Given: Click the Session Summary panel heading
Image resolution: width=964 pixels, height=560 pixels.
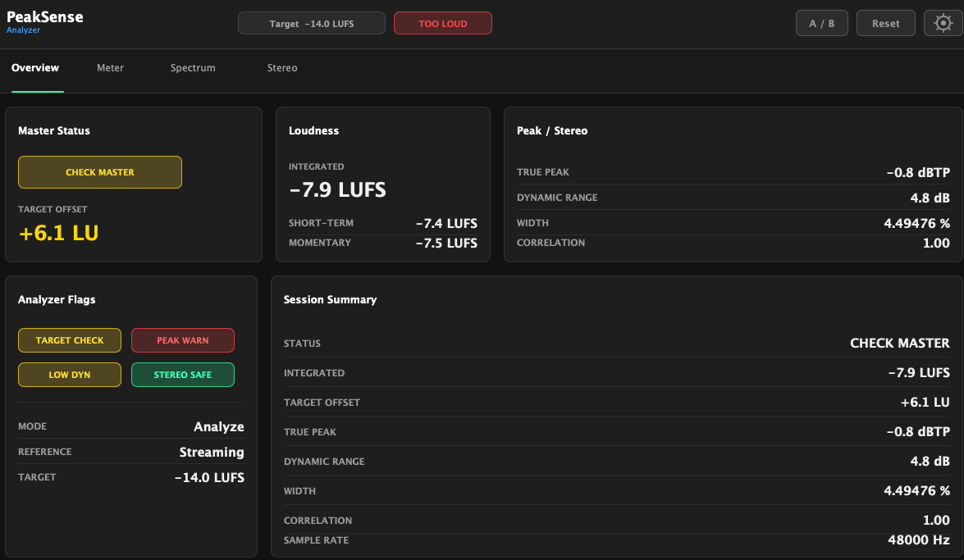Looking at the screenshot, I should coord(330,300).
